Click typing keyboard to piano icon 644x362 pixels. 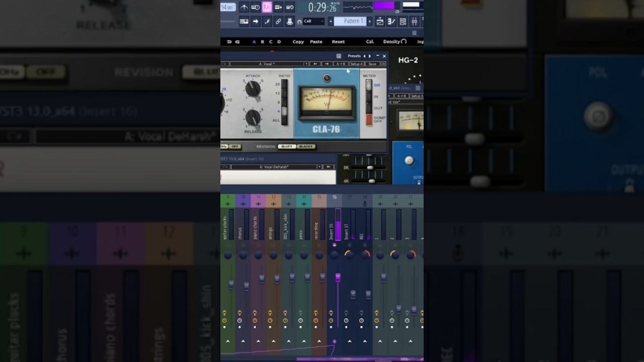pyautogui.click(x=244, y=21)
